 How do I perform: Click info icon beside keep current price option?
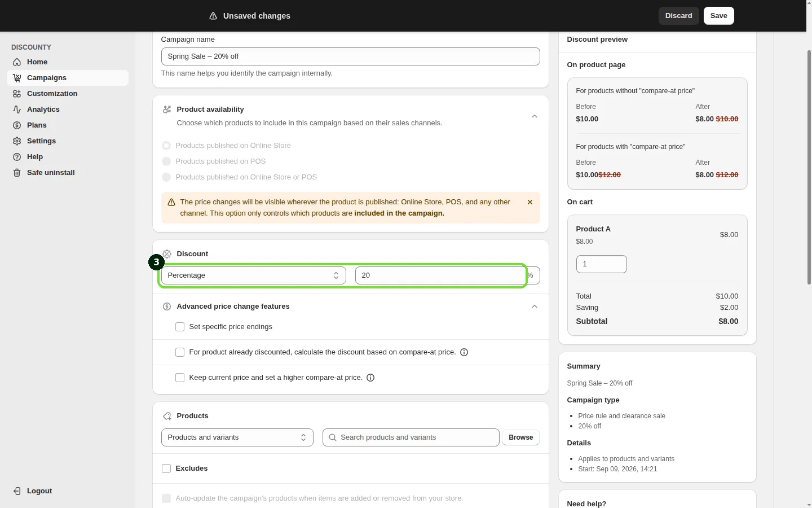coord(370,378)
